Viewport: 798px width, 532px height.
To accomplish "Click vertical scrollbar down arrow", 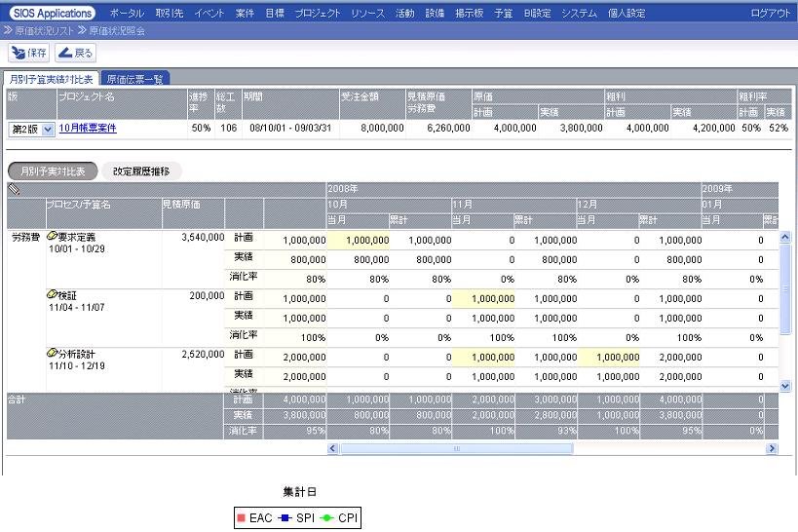I will 784,386.
